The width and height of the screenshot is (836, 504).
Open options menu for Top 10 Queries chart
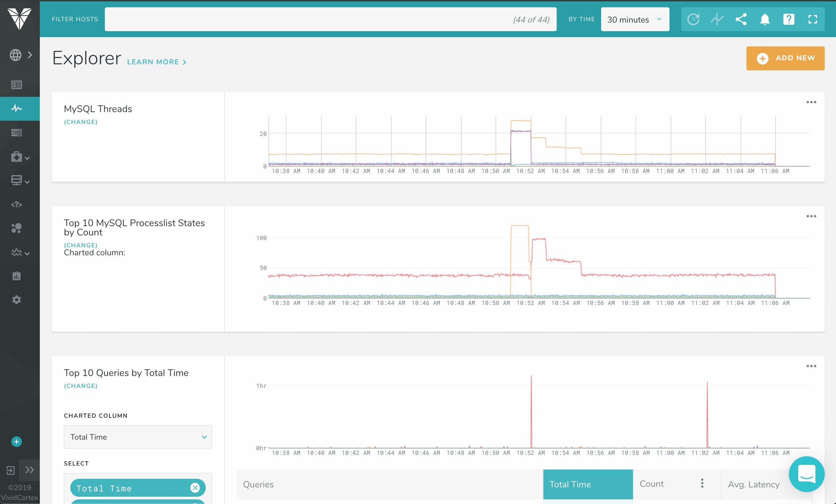point(811,366)
